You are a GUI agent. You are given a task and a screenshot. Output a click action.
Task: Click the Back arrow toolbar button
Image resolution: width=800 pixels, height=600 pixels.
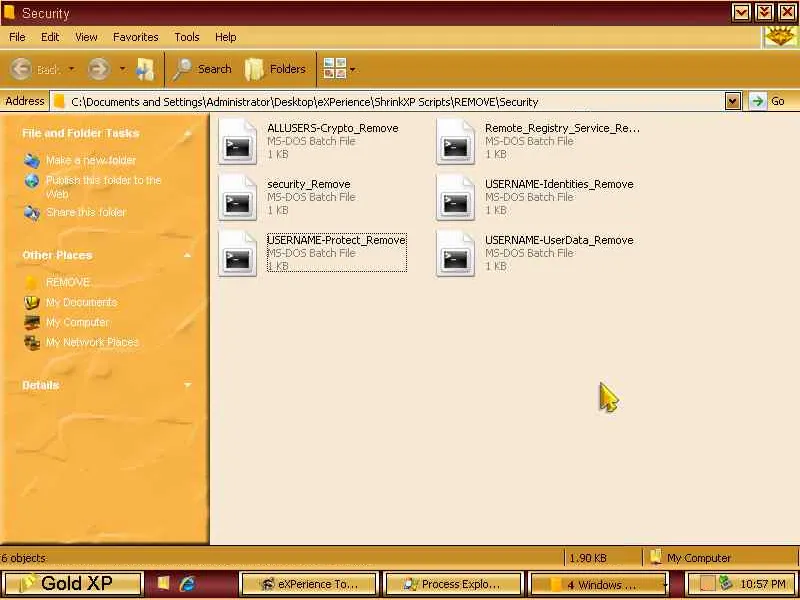(x=21, y=69)
